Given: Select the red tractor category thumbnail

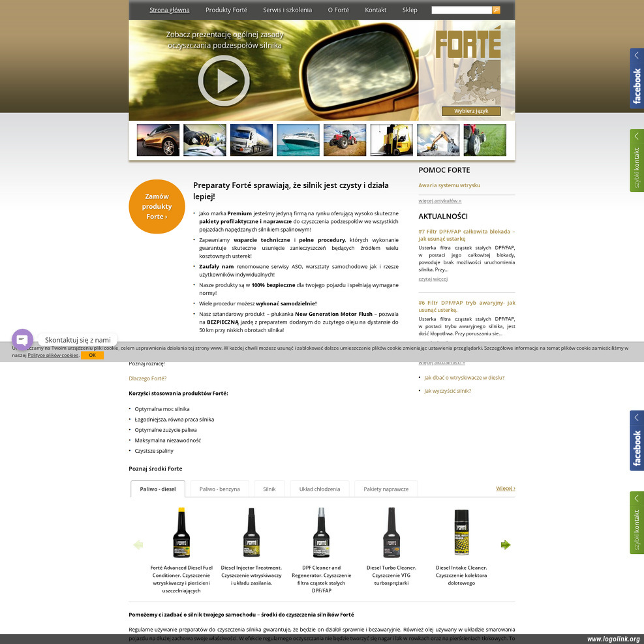Looking at the screenshot, I should click(345, 140).
